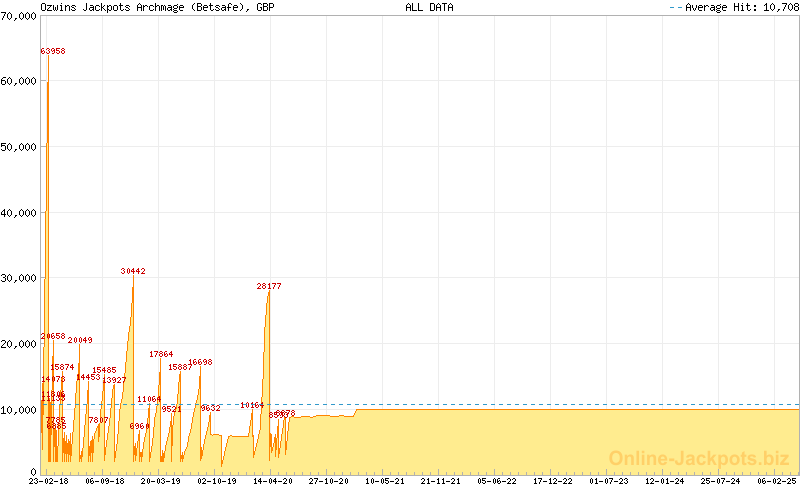
Task: Click the 23-02-18 date on the x-axis
Action: click(48, 481)
